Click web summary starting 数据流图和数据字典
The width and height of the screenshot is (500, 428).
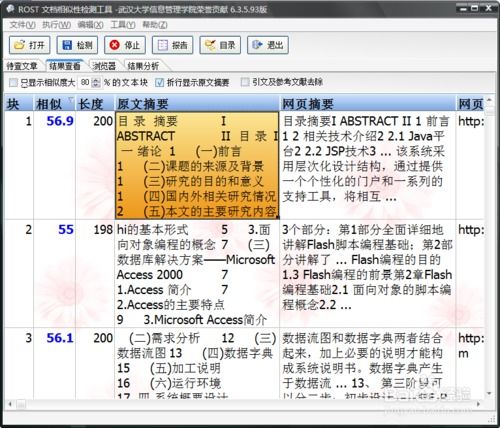click(367, 364)
